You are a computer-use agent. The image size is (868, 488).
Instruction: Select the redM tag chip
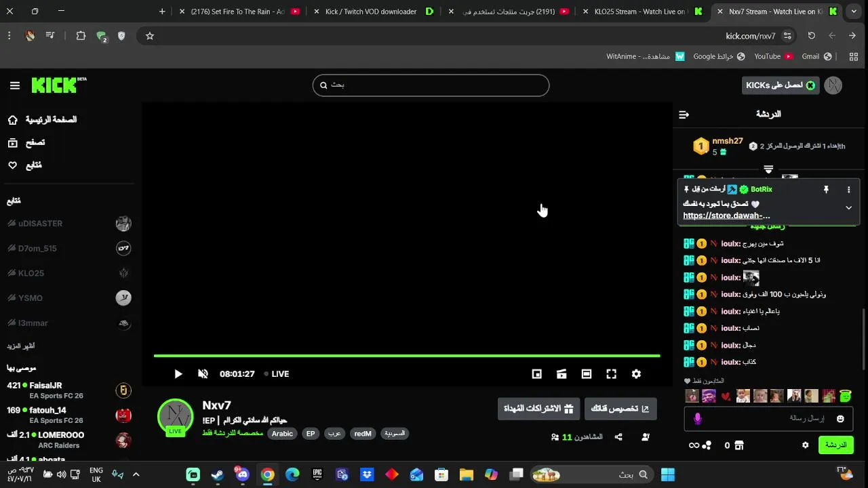pos(363,434)
